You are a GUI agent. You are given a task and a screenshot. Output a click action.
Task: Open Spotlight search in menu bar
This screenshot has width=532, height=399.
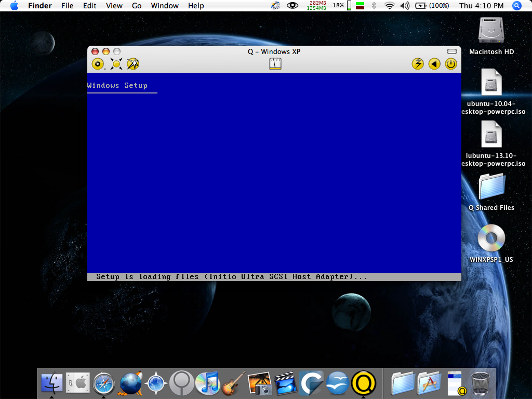point(517,6)
